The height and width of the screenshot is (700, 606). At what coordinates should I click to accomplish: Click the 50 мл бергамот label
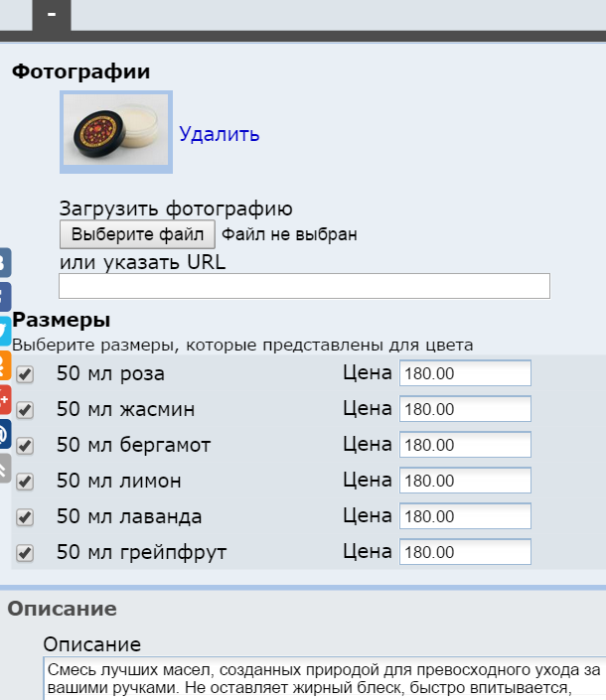(133, 445)
